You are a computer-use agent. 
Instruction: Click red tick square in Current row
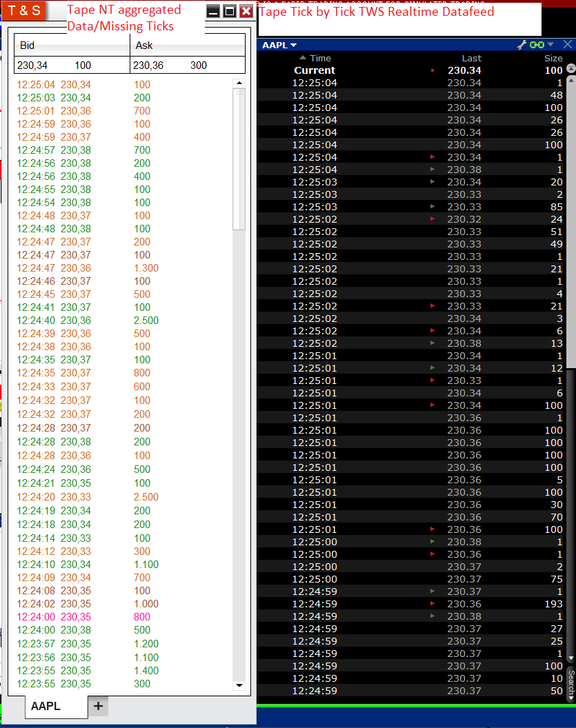tap(433, 70)
